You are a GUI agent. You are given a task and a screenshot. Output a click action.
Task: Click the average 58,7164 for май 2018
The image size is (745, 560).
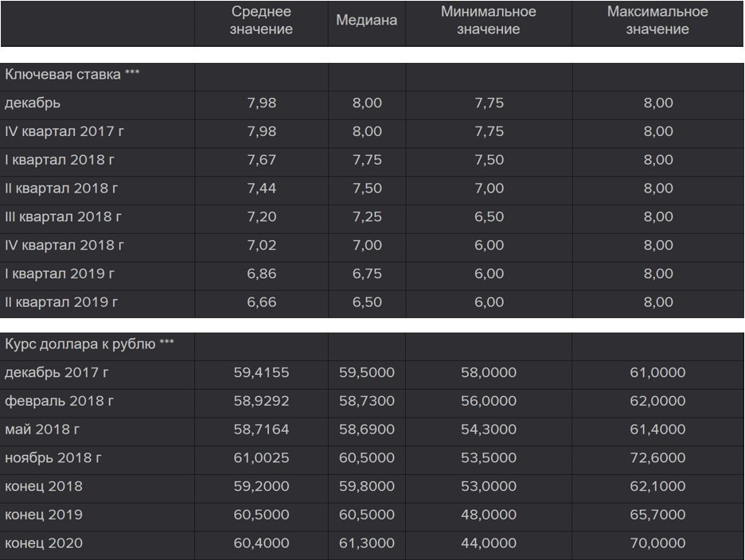tap(261, 430)
